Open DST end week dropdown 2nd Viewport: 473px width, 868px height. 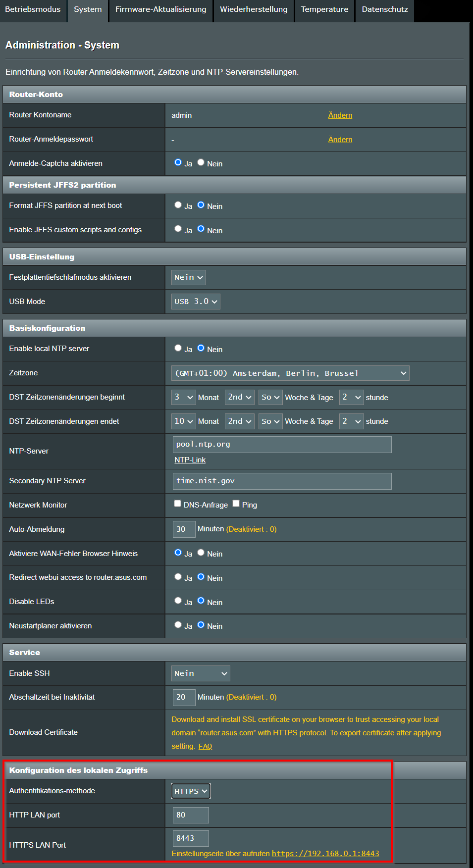(240, 421)
